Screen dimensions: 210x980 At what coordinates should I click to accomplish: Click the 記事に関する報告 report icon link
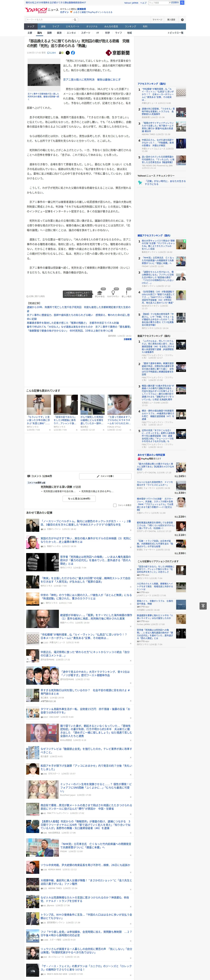(x=35, y=296)
